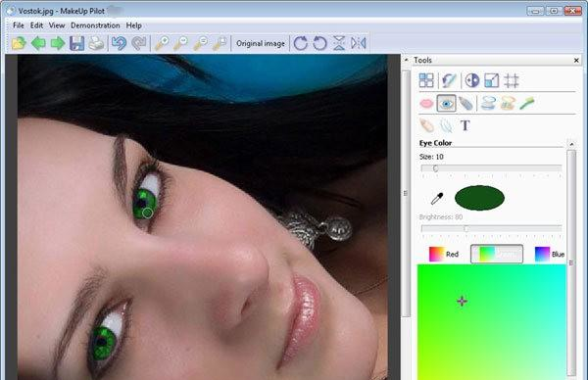
Task: Adjust the Brightness slider
Action: 491,228
